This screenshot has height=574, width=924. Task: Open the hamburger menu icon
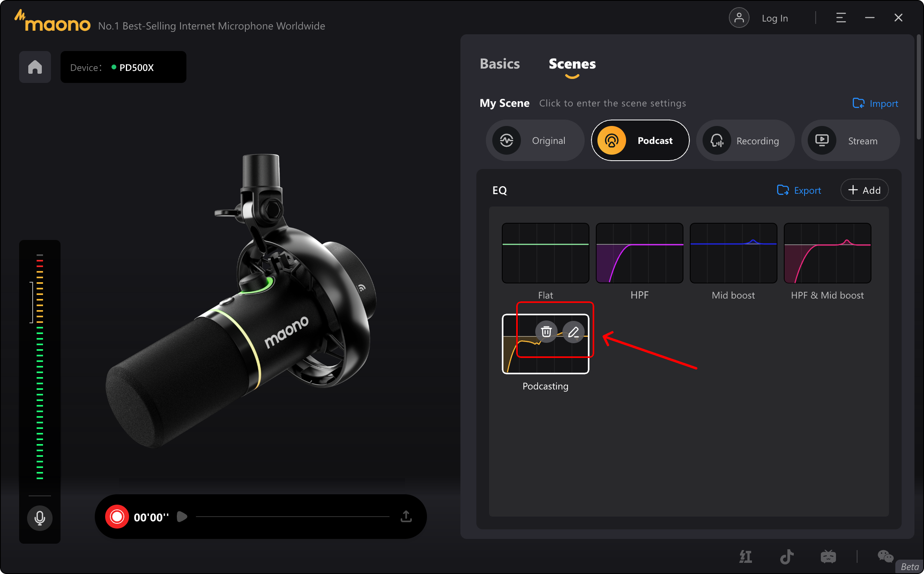(841, 18)
